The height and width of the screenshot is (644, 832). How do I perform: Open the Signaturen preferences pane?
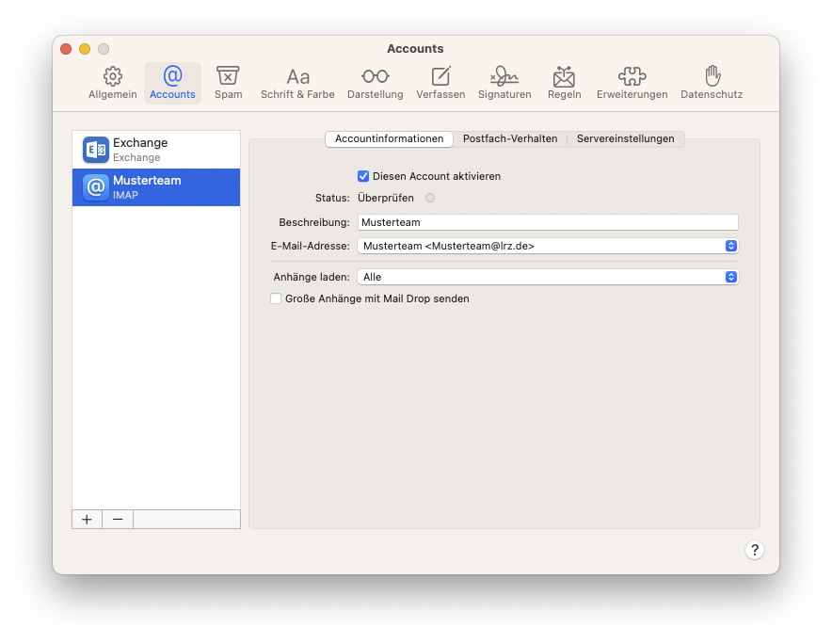[x=504, y=77]
